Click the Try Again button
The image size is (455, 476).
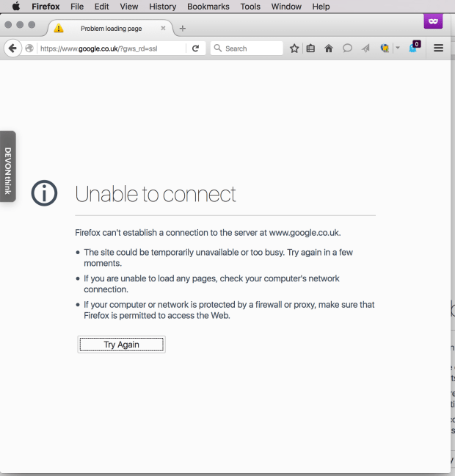point(121,345)
